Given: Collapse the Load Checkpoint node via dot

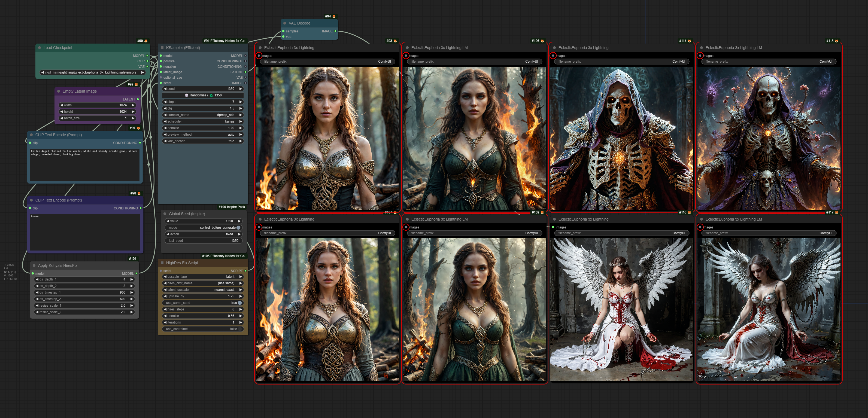Looking at the screenshot, I should click(x=40, y=48).
